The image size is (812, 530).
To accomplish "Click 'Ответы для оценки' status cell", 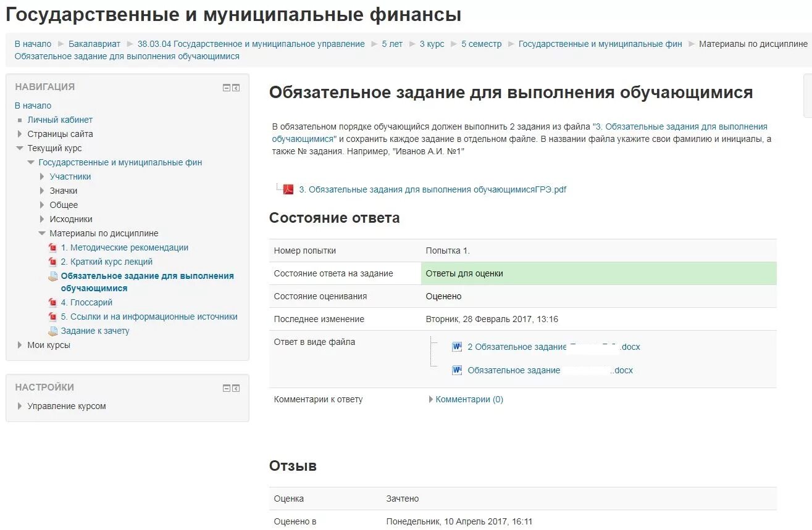I will 598,273.
